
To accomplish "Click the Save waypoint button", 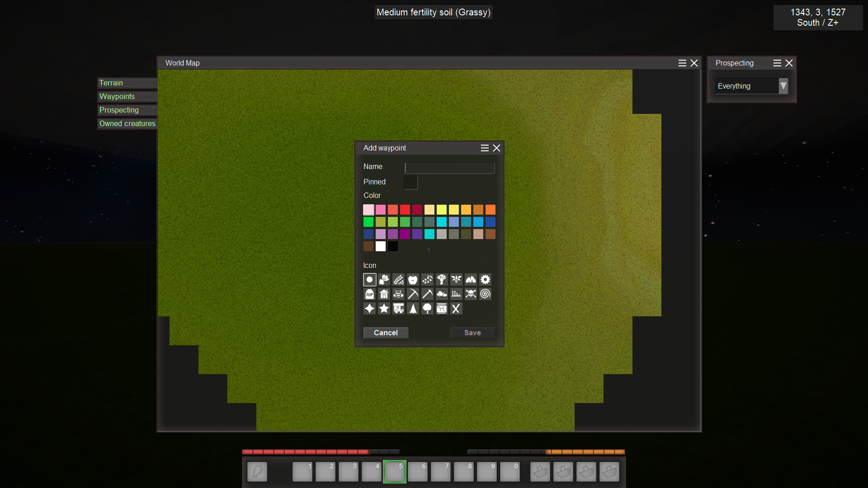I will [472, 333].
